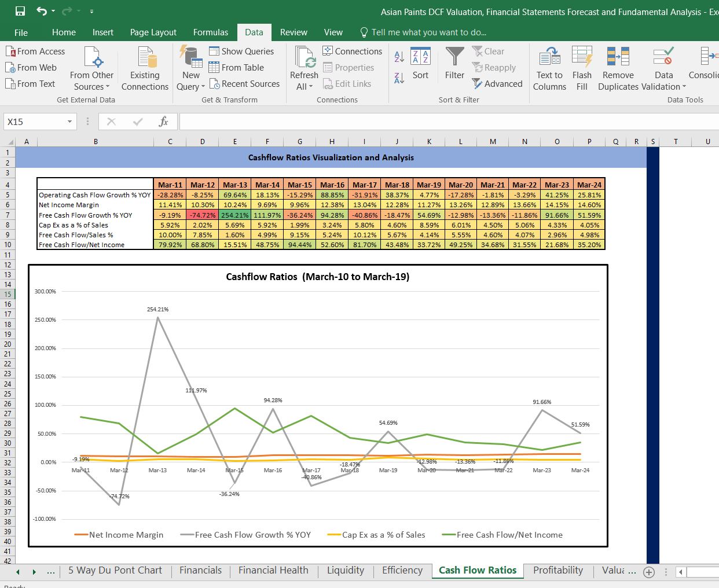Click the From Access icon
Screen dimensions: 719x588
click(x=10, y=52)
